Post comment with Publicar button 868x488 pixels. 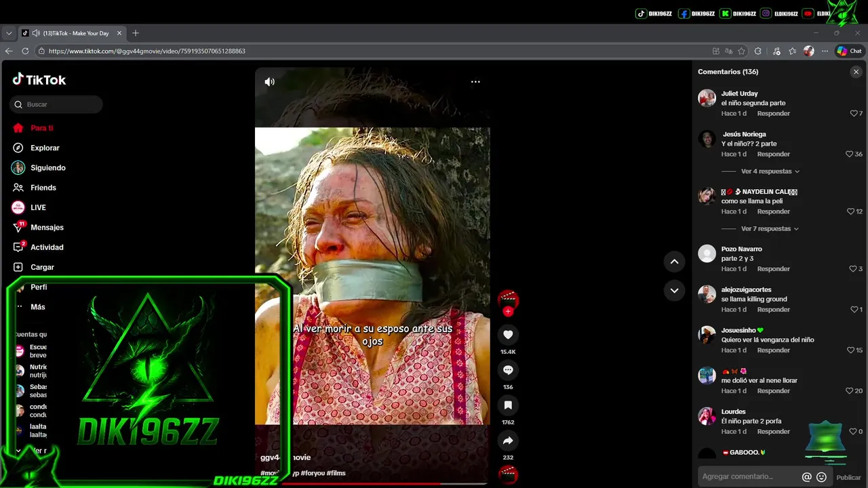(x=848, y=477)
